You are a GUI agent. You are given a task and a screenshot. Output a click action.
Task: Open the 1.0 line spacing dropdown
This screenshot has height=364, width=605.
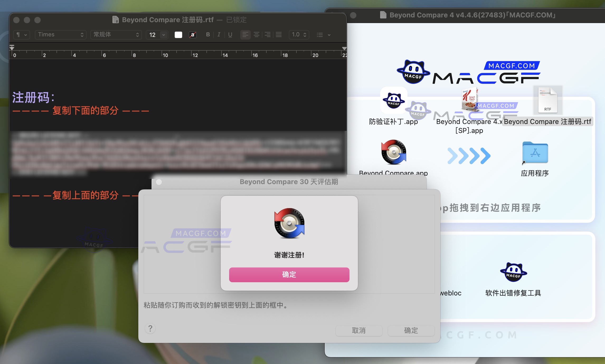tap(299, 35)
